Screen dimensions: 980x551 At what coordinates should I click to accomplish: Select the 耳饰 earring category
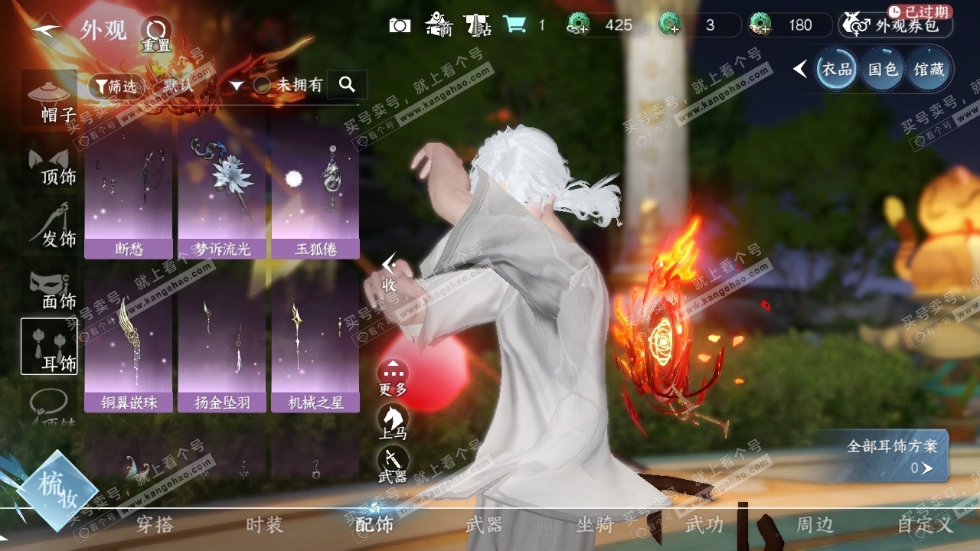(x=49, y=346)
